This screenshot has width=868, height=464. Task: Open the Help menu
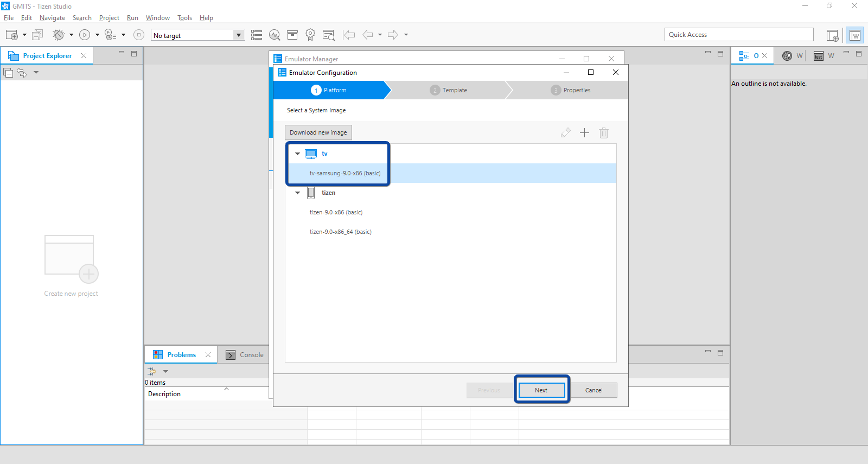[206, 18]
